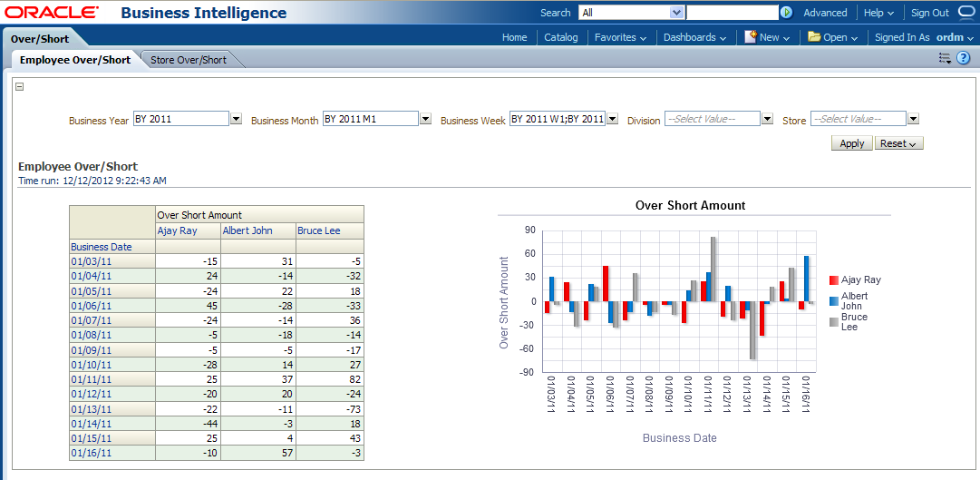Open page options list icon
This screenshot has height=480, width=980.
tap(945, 58)
